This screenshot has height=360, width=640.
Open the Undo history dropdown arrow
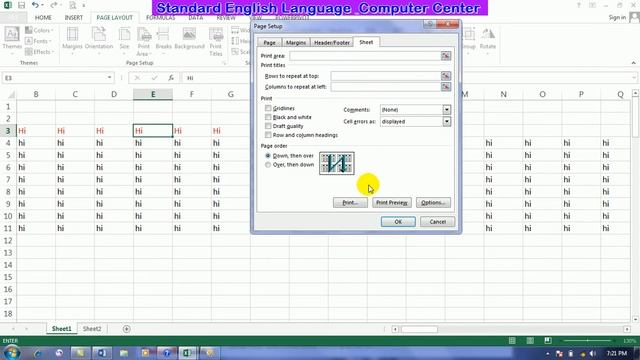click(42, 5)
